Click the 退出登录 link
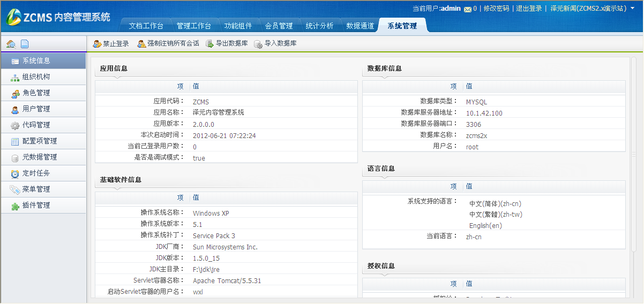The width and height of the screenshot is (644, 304). tap(529, 9)
